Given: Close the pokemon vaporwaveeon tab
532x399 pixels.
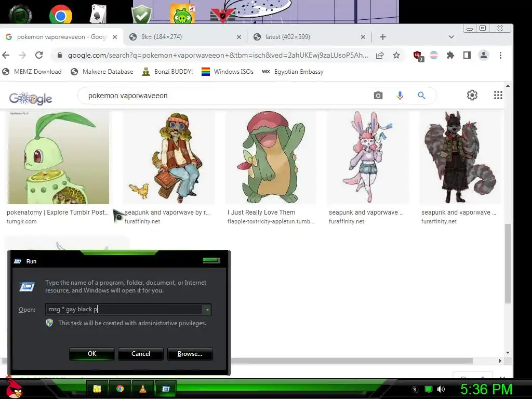Looking at the screenshot, I should point(115,37).
